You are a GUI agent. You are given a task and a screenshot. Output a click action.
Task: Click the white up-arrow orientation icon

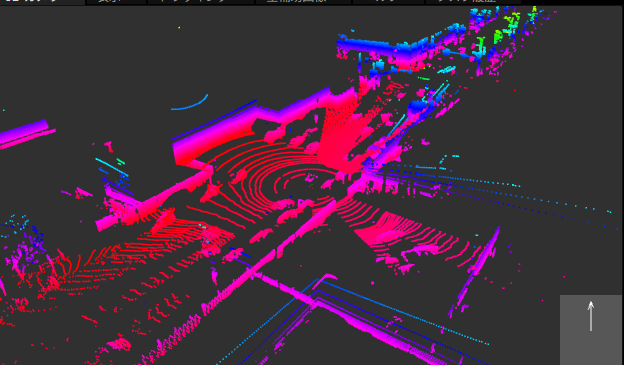click(591, 316)
